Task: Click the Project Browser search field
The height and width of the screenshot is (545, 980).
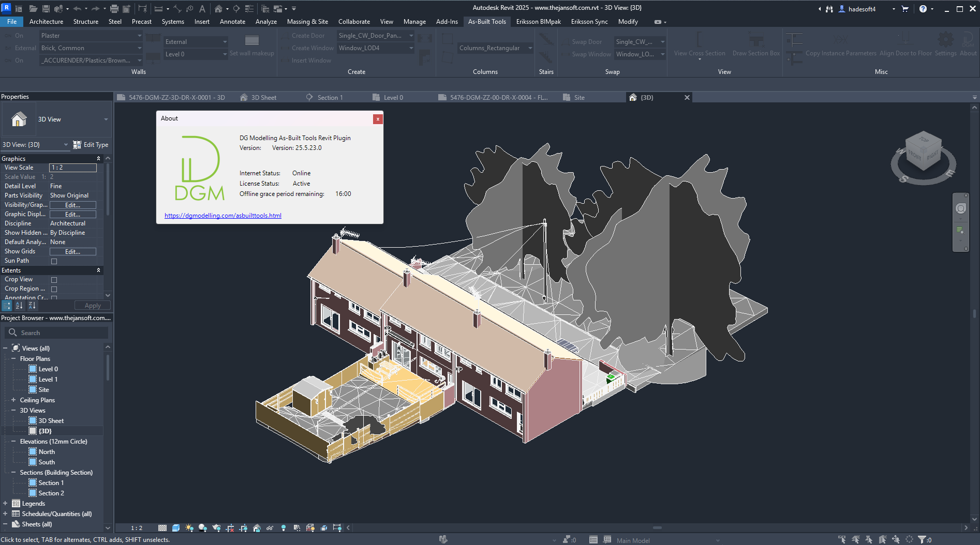Action: pos(57,332)
